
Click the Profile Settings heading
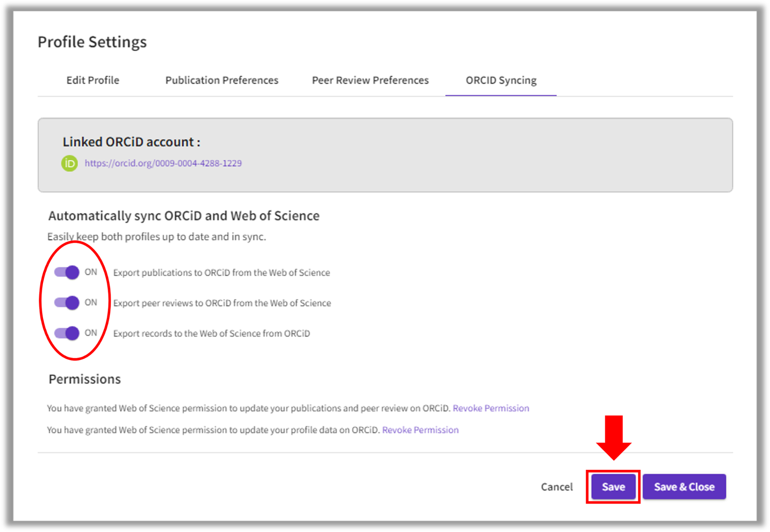tap(92, 42)
